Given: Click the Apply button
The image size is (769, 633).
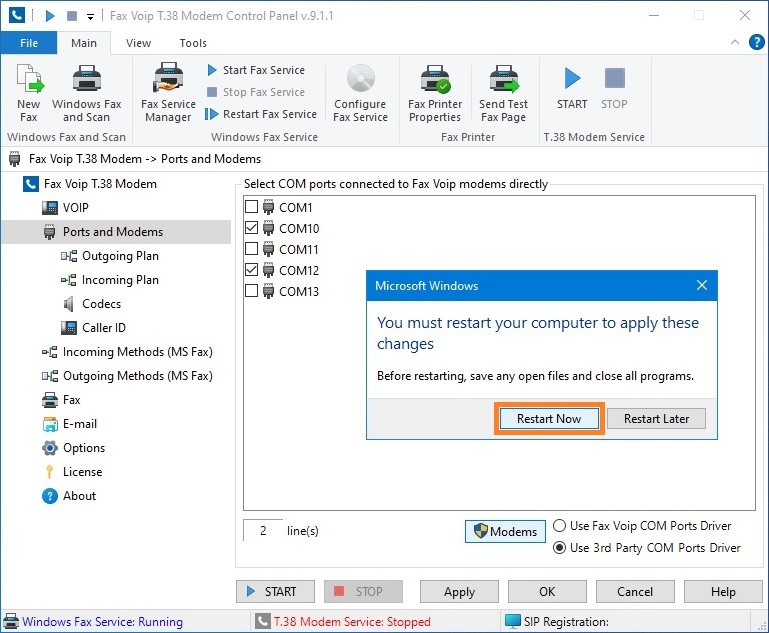Looking at the screenshot, I should (x=459, y=592).
